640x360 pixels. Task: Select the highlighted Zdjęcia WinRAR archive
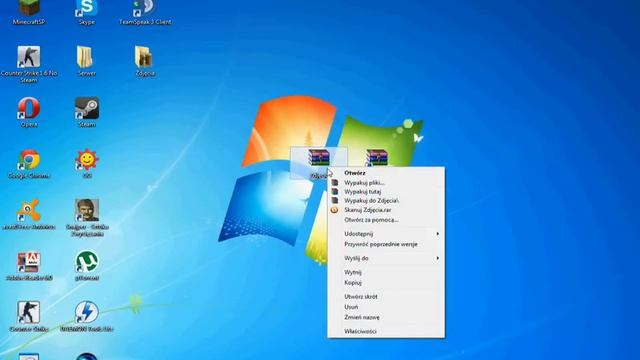[319, 163]
